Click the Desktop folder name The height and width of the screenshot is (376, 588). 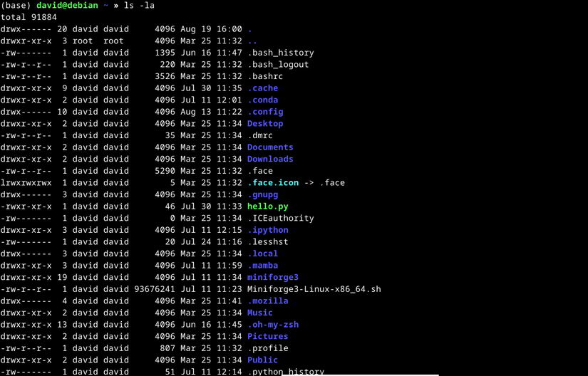point(265,124)
